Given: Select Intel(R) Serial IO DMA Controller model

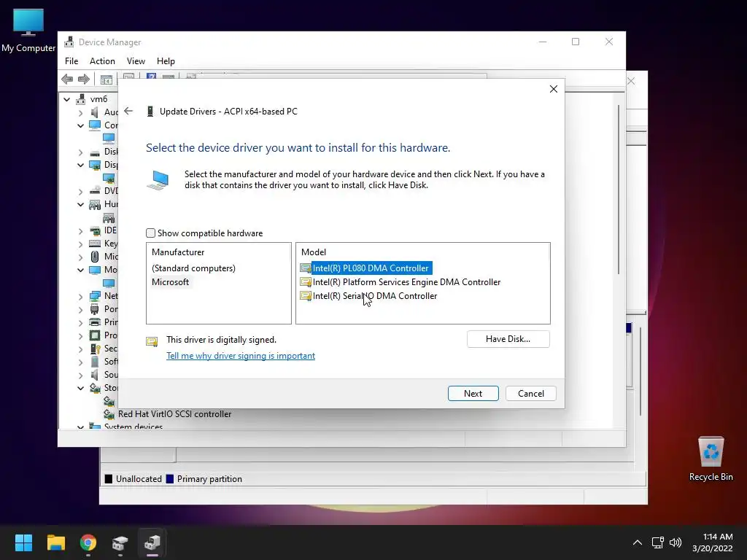Looking at the screenshot, I should 374,296.
